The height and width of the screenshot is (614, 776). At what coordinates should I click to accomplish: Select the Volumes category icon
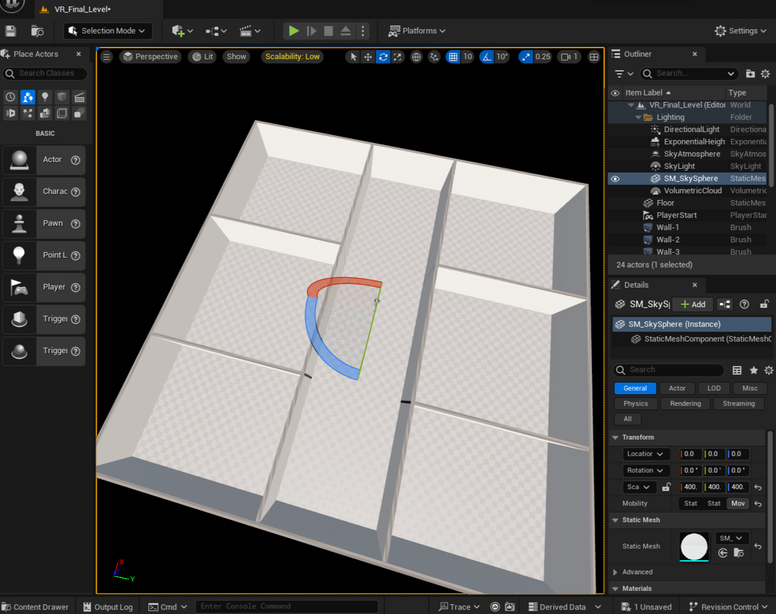[x=62, y=113]
